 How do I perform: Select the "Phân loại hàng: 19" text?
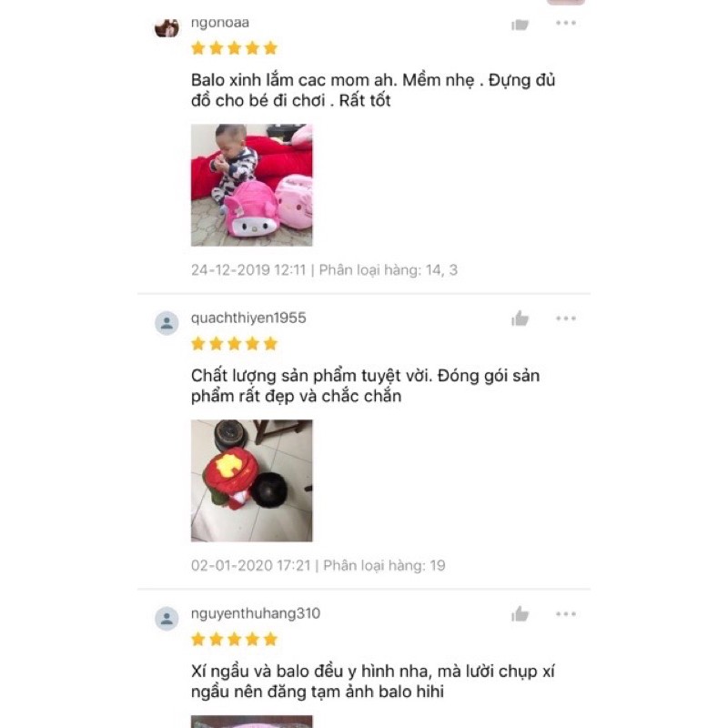[384, 565]
